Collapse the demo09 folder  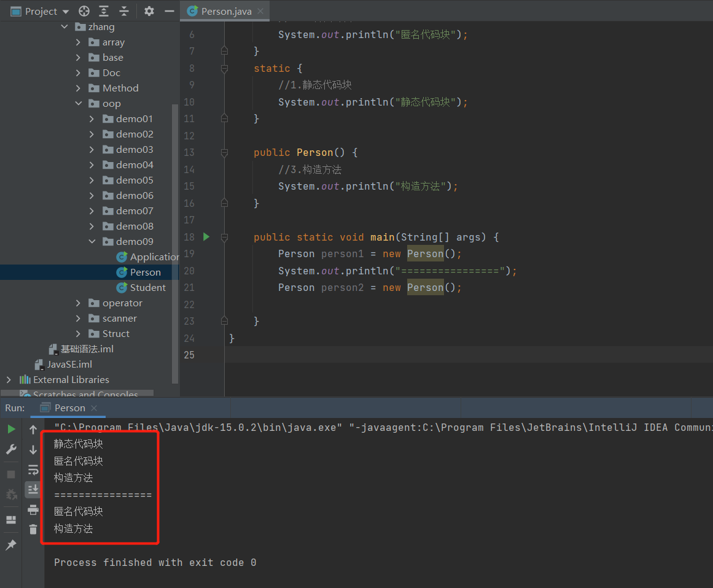pyautogui.click(x=92, y=241)
